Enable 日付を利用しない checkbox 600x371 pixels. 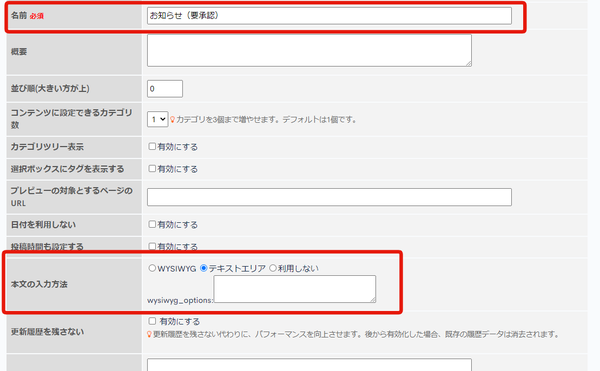click(x=152, y=224)
